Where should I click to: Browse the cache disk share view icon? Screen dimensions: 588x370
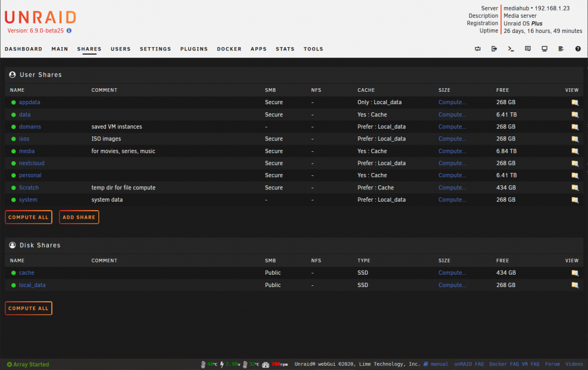[x=575, y=273]
